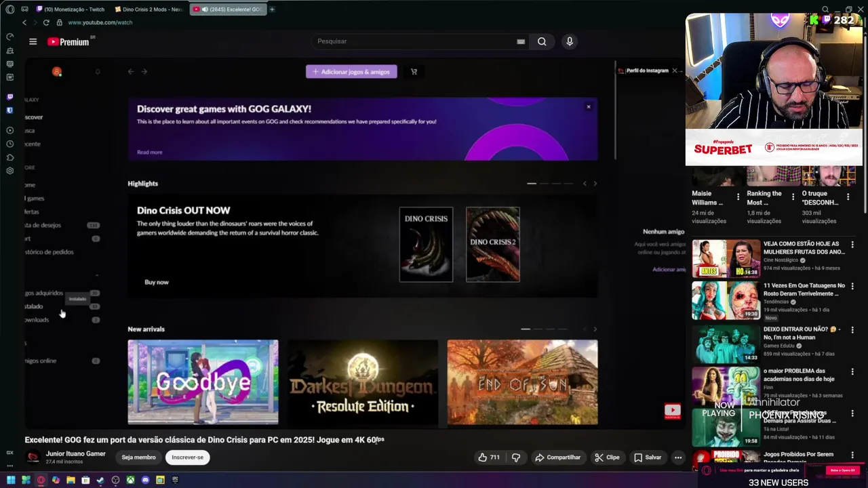Open Xbox app from the taskbar

(x=130, y=480)
